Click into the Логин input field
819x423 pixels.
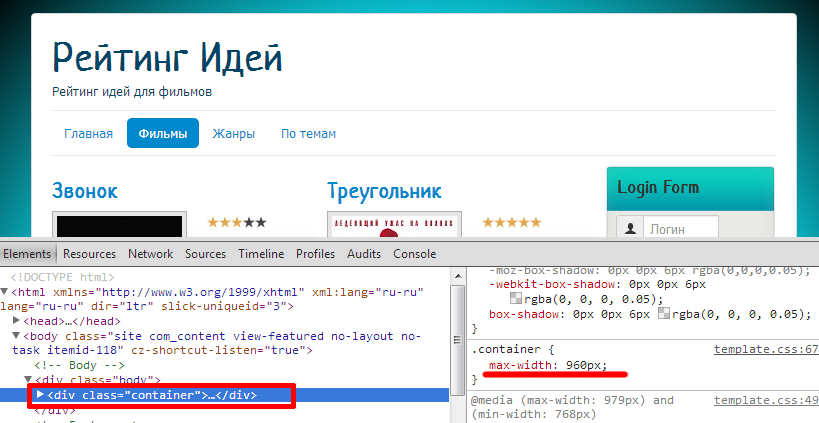[x=680, y=229]
